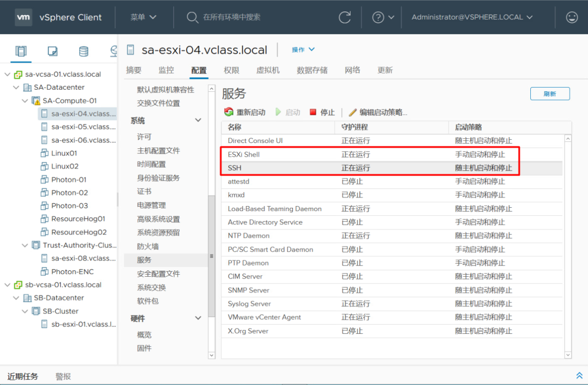Open the 安全配置文件 link
This screenshot has height=385, width=588.
(158, 274)
